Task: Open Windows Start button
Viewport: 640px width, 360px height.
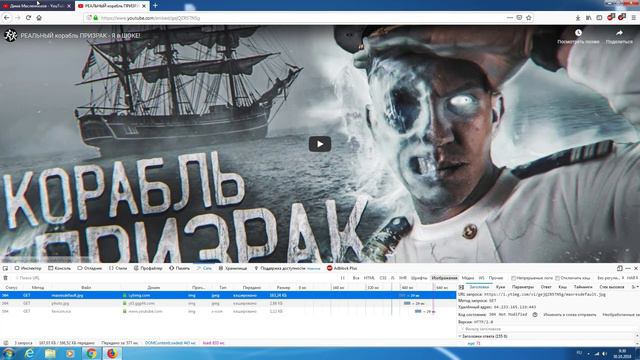Action: (8, 353)
